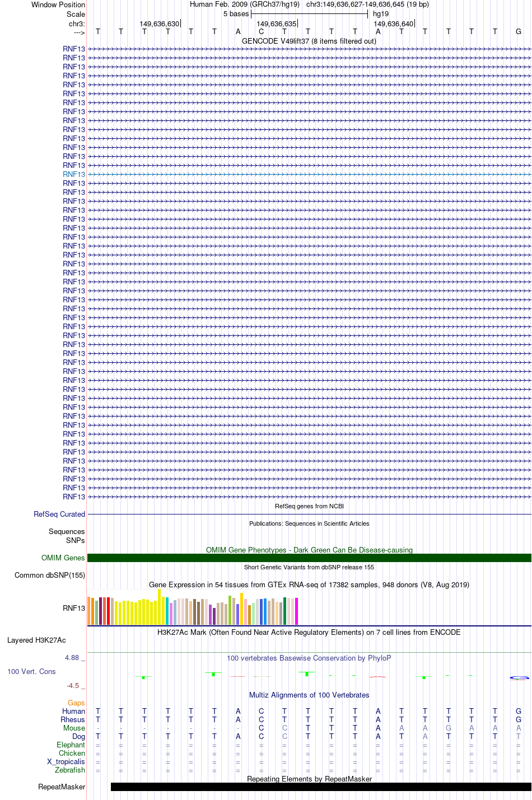This screenshot has height=800, width=532.
Task: Click the Elephant alignment row label
Action: pos(71,745)
